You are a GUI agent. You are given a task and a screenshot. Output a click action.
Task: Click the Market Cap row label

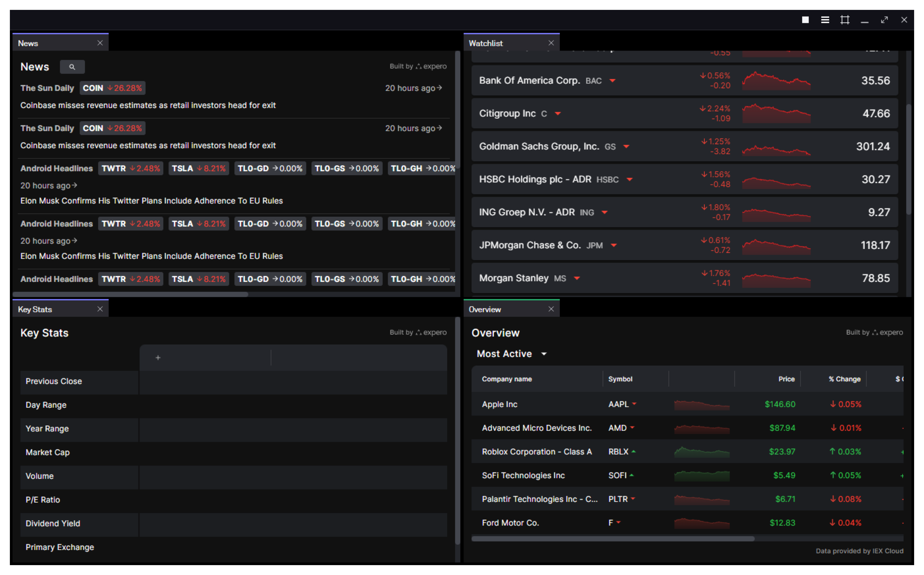(x=48, y=452)
